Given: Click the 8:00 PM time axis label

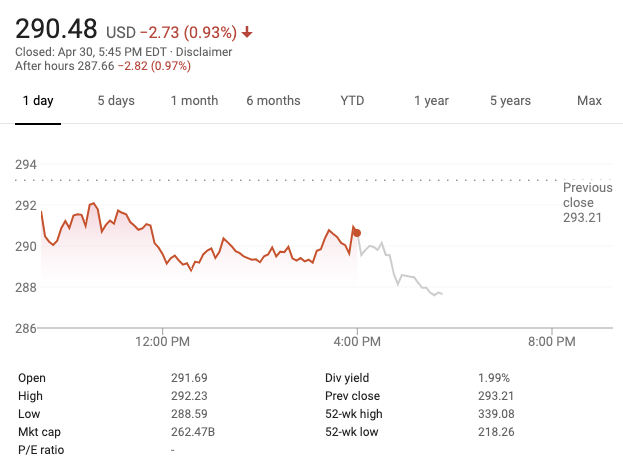Looking at the screenshot, I should pyautogui.click(x=551, y=342).
